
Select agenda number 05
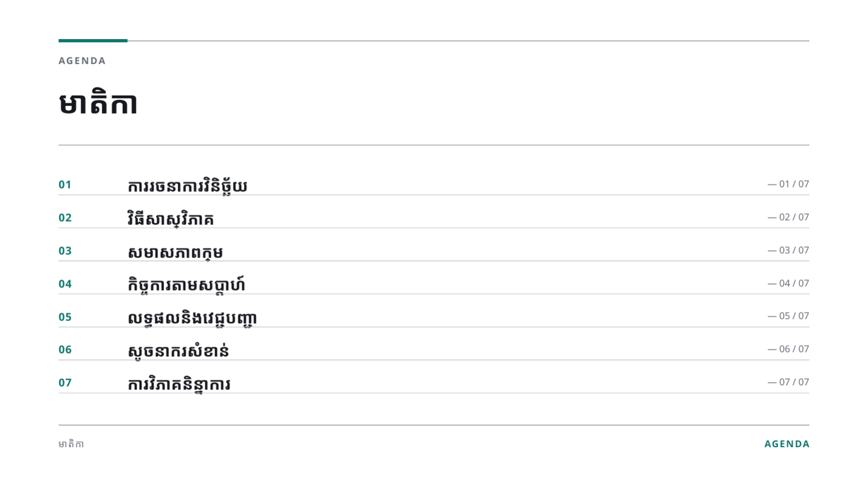point(65,317)
